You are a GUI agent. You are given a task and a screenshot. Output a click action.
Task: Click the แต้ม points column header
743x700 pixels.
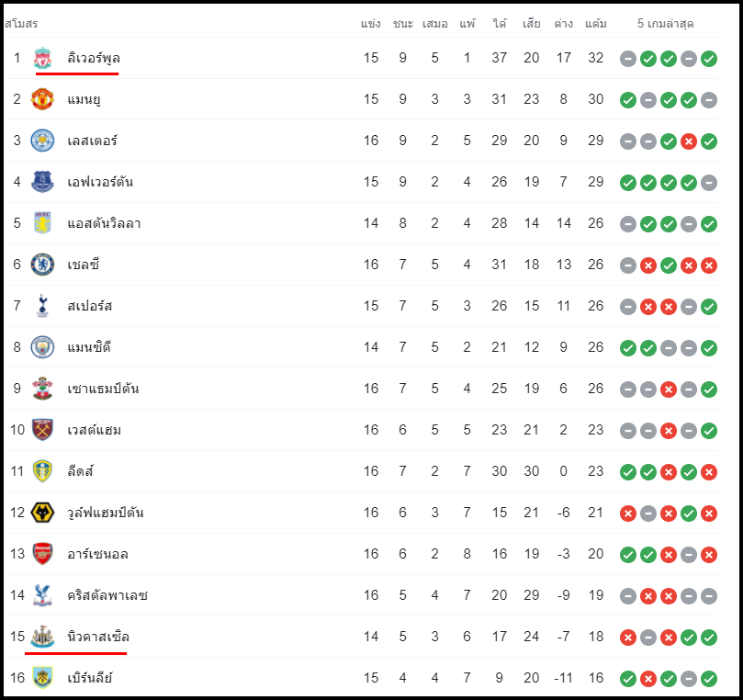click(596, 23)
